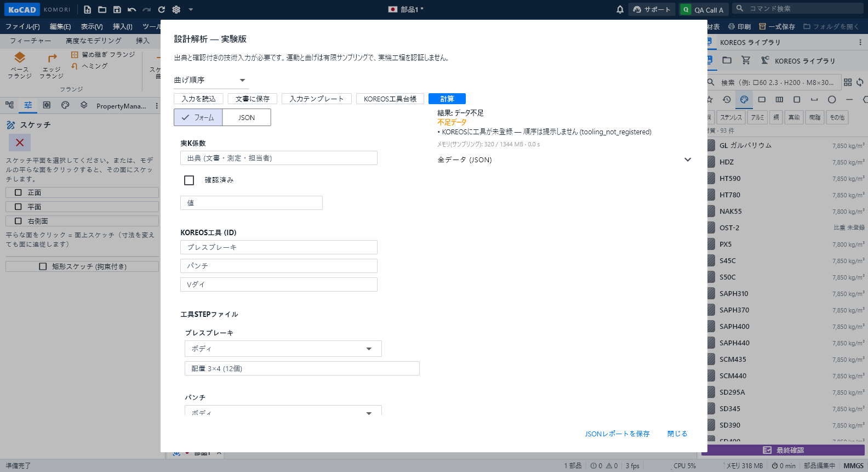Open the appearance palette icon in left panel
Viewport: 868px width, 472px height.
pos(65,105)
